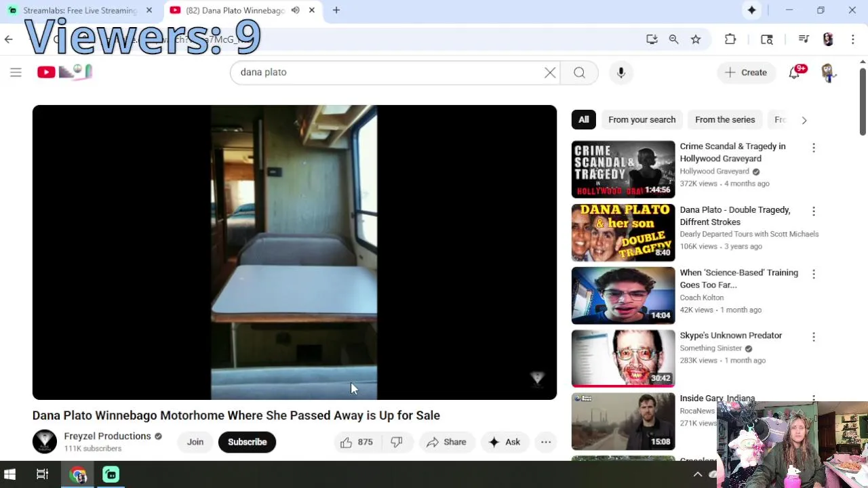Select the From your search chip
This screenshot has height=488, width=868.
(642, 119)
